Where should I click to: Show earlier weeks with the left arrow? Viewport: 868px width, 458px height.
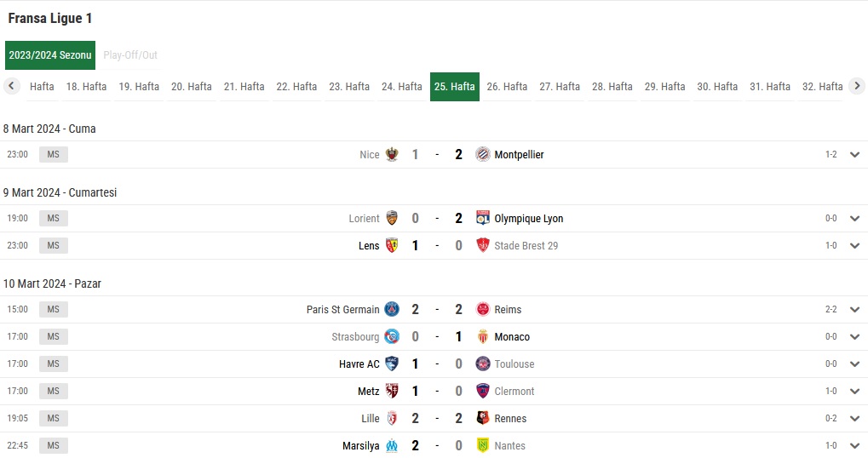[11, 86]
